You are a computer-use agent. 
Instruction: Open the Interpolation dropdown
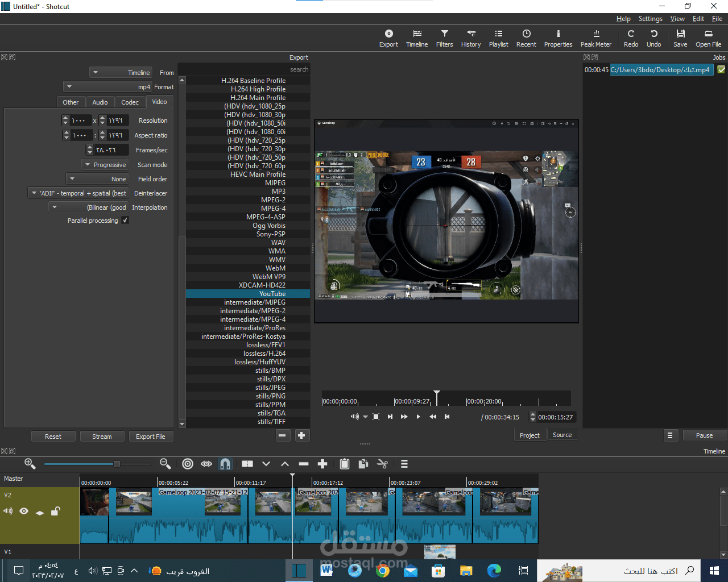88,207
